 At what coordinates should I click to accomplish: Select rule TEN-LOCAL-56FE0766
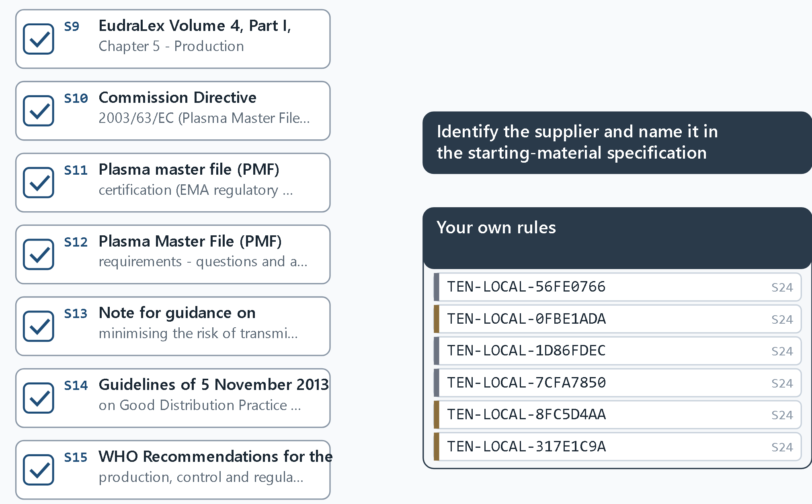click(x=617, y=287)
